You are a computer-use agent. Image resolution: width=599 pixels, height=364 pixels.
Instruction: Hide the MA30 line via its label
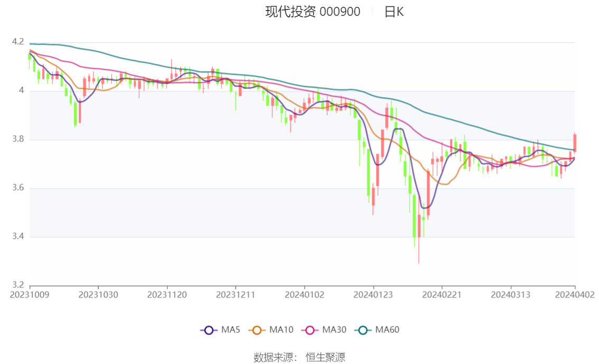[334, 330]
